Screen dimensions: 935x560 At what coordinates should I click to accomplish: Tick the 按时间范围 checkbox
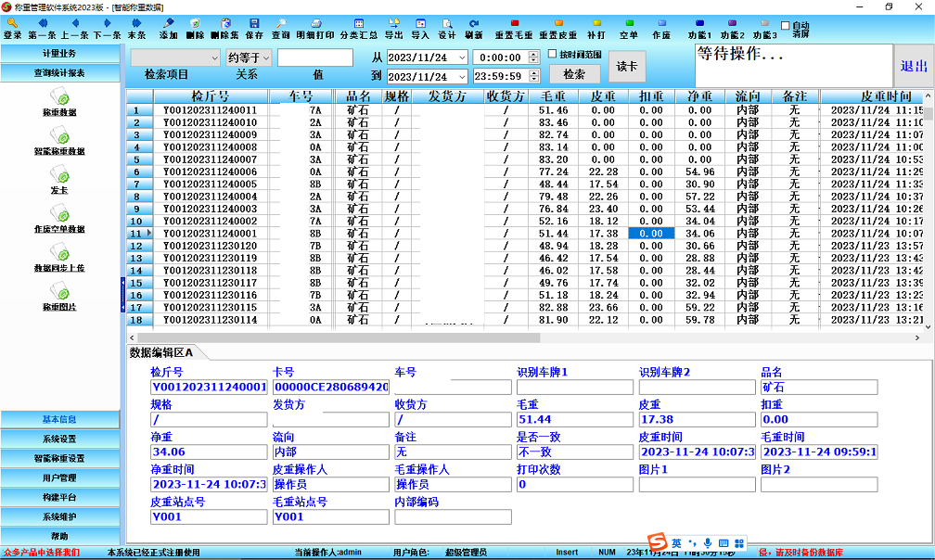coord(553,55)
